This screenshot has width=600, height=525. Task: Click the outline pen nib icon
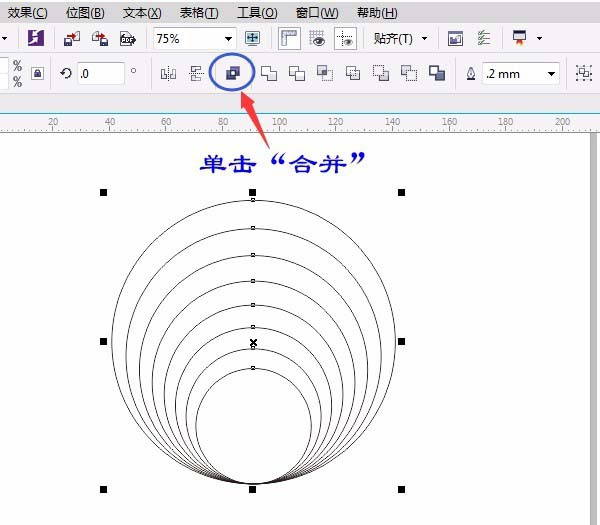click(471, 73)
